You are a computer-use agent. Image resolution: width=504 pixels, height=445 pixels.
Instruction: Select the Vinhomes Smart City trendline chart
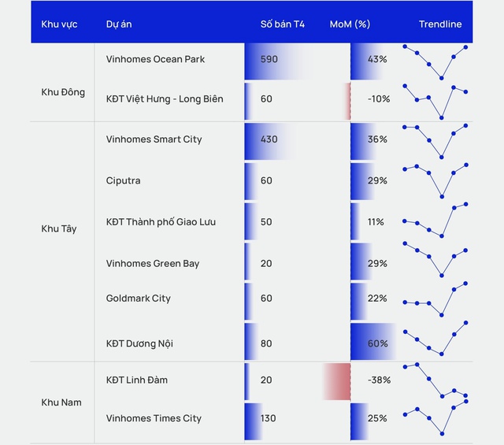(x=435, y=142)
